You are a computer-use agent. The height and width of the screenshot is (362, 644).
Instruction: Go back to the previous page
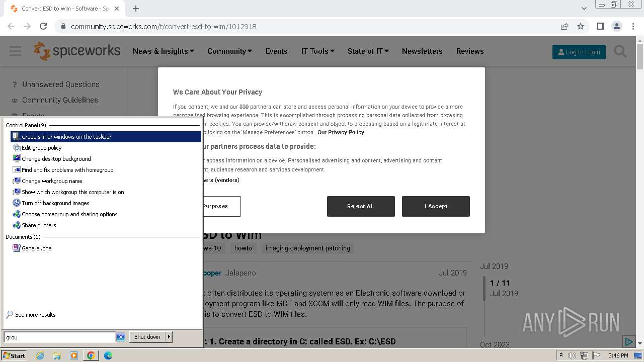(11, 26)
